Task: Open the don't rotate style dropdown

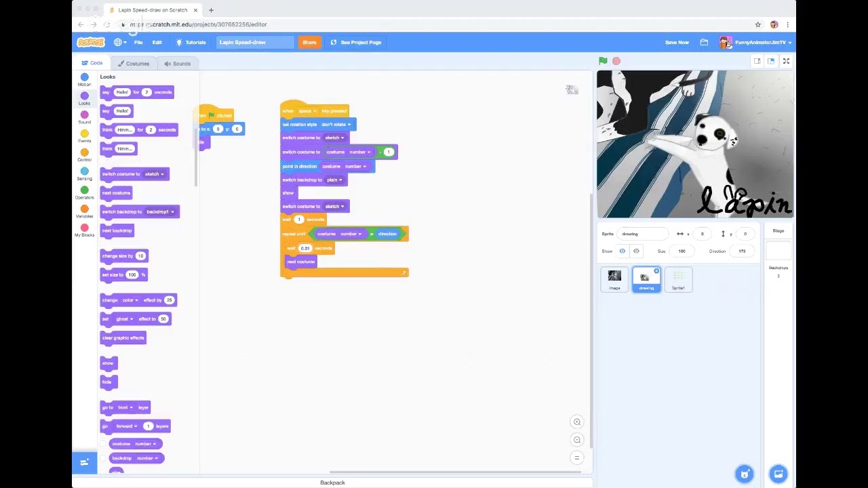Action: 336,125
